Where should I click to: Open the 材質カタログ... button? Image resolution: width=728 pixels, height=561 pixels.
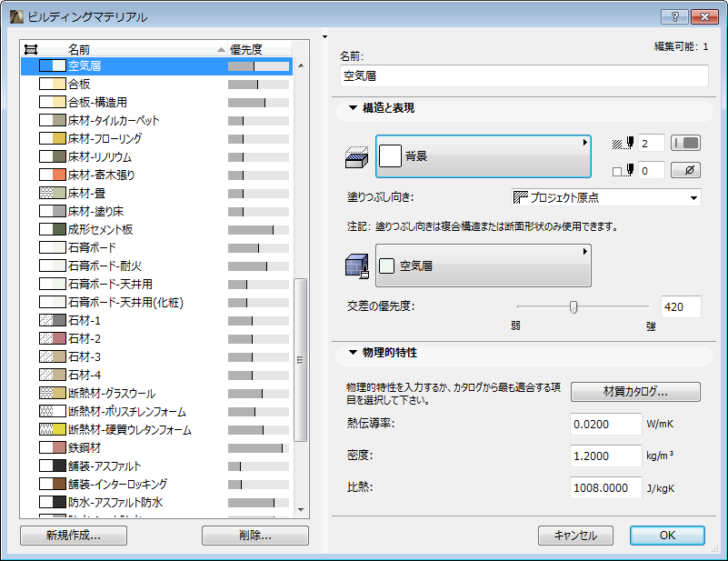click(x=635, y=392)
